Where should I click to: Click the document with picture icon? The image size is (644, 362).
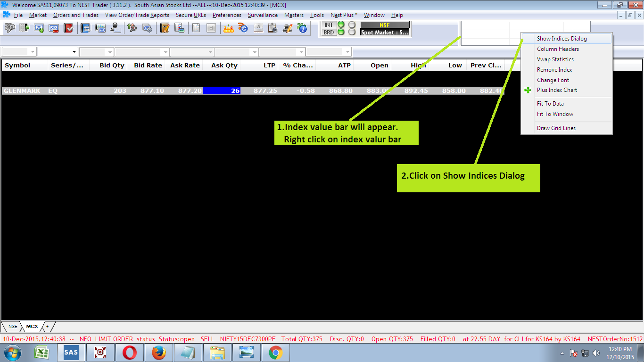[x=179, y=28]
